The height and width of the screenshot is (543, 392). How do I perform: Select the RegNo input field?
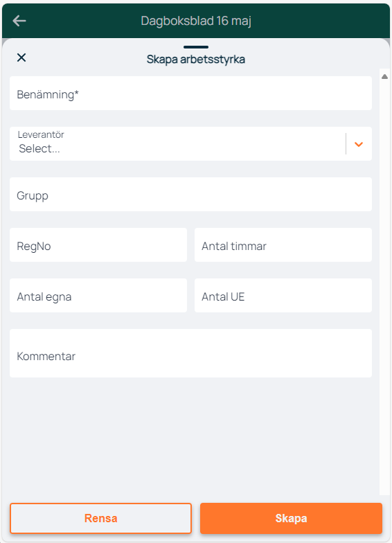(98, 245)
